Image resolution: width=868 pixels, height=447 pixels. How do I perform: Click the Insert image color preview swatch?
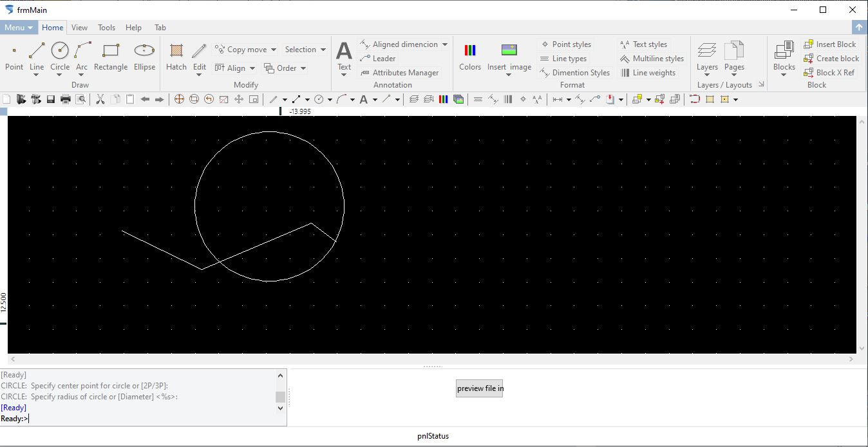pos(510,48)
